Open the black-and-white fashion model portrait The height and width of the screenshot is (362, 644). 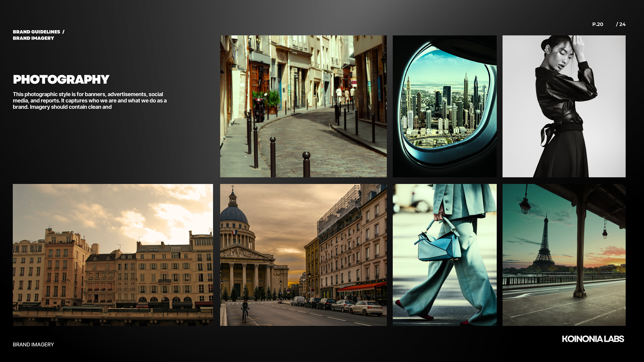coord(564,106)
